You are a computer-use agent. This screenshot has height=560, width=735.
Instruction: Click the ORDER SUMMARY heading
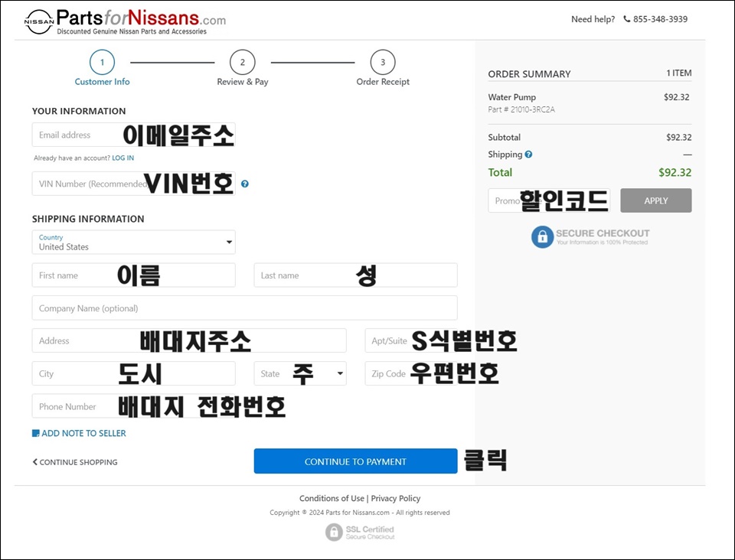point(529,74)
